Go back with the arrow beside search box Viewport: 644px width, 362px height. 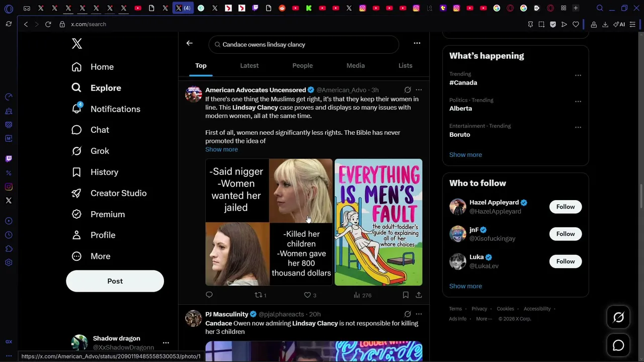click(x=189, y=43)
